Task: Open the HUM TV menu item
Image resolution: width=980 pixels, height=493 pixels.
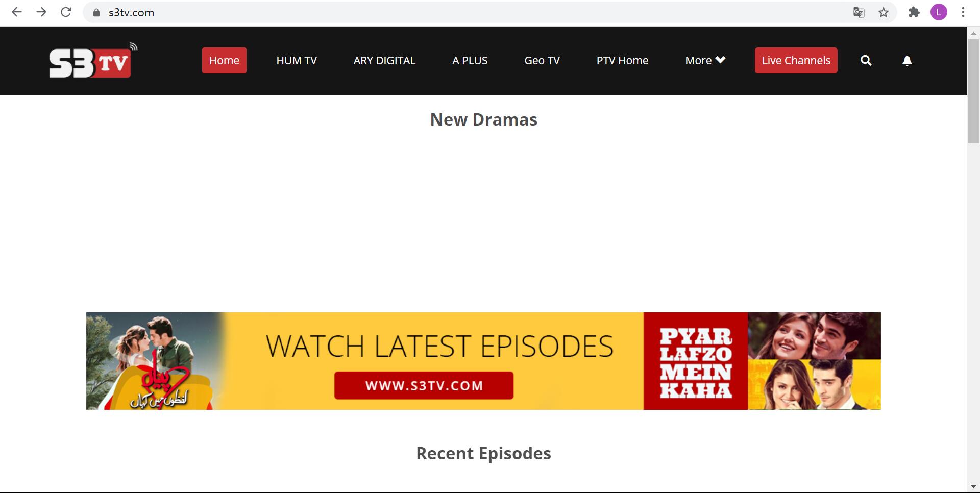Action: [297, 61]
